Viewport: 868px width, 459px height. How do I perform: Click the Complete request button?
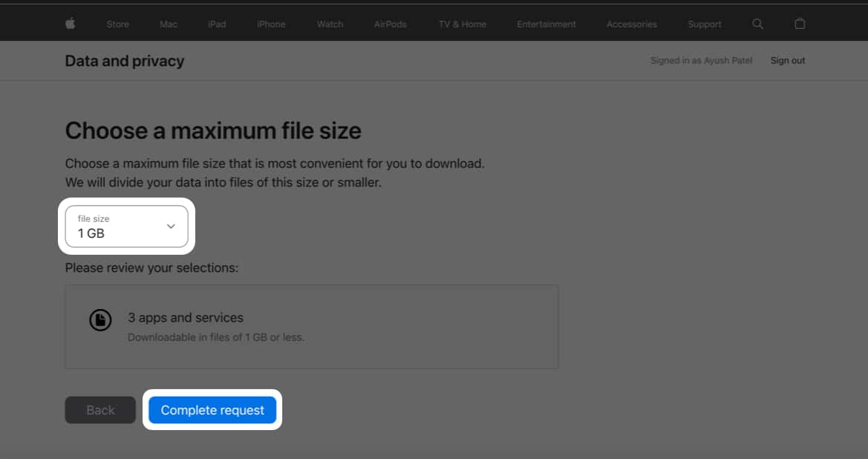tap(212, 410)
